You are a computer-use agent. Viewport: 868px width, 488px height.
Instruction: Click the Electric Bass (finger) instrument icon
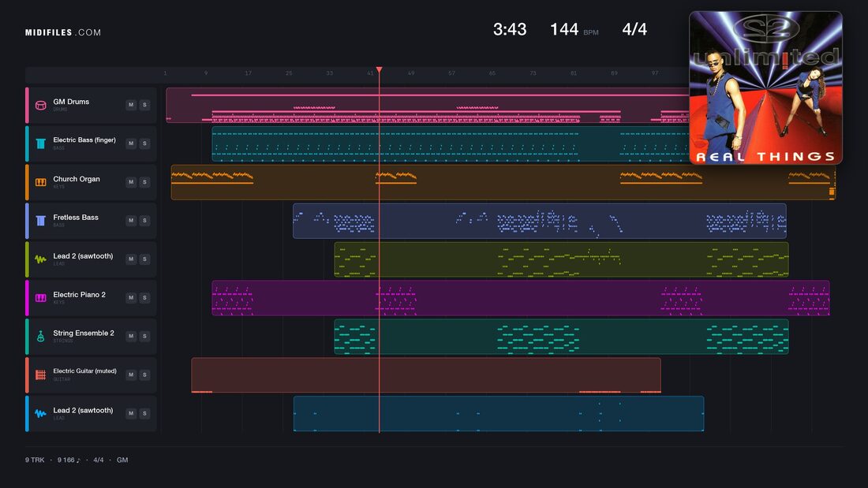click(40, 143)
